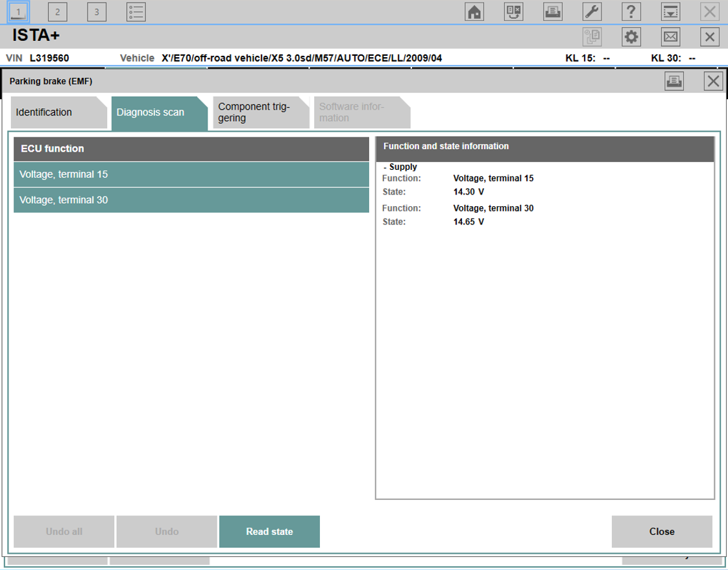
Task: Switch to session 2 button
Action: click(x=57, y=12)
